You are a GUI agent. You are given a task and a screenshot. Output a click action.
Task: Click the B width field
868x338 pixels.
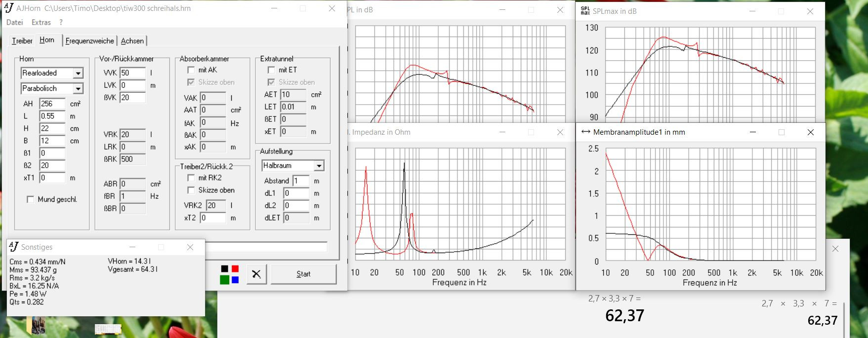(52, 141)
